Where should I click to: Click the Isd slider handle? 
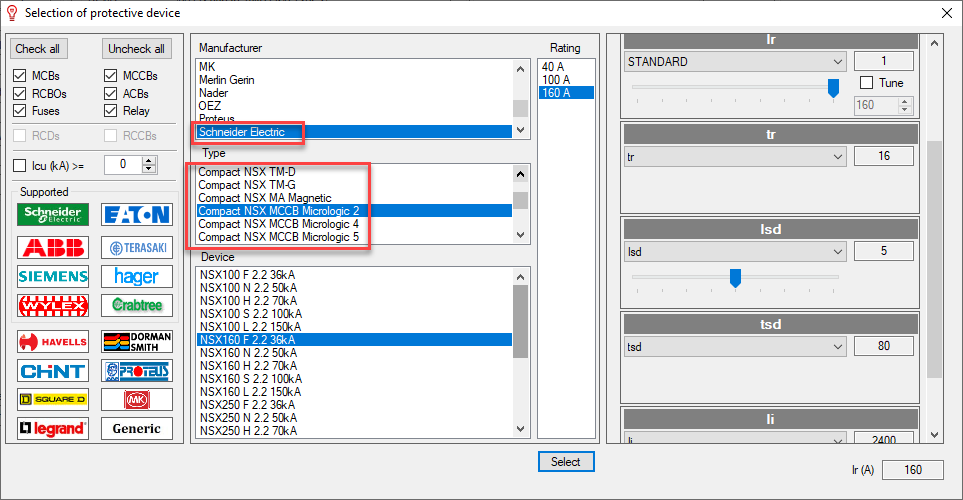[x=735, y=278]
